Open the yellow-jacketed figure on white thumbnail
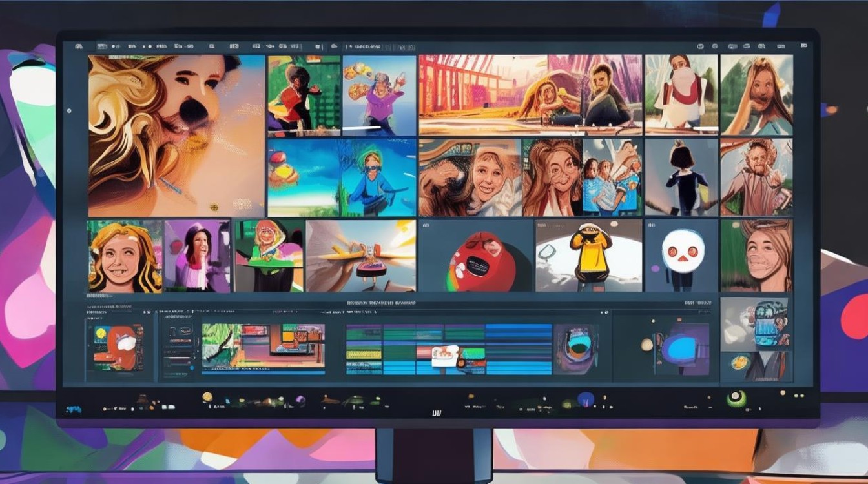 coord(588,256)
